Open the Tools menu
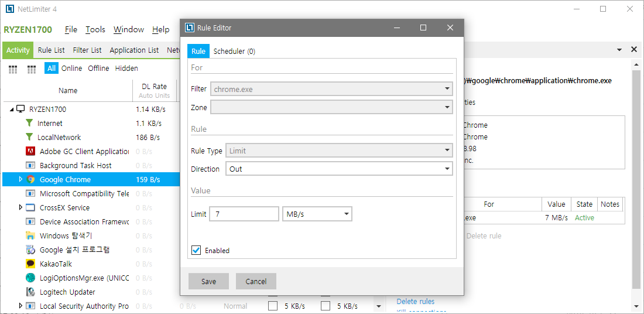This screenshot has width=644, height=314. coord(95,30)
